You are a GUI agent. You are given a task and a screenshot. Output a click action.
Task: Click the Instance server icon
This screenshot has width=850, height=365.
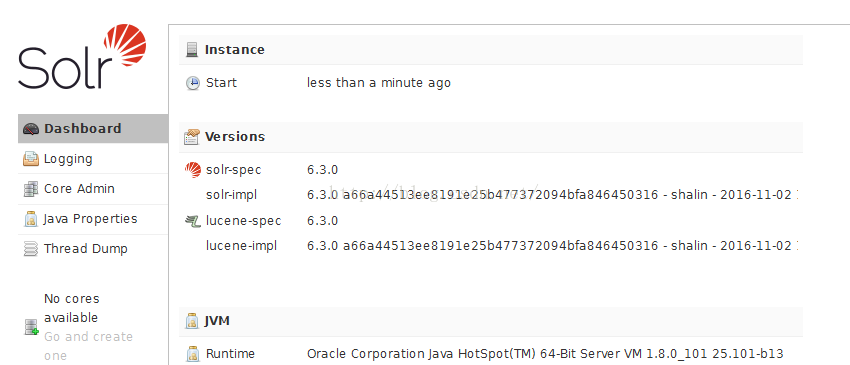pyautogui.click(x=192, y=50)
